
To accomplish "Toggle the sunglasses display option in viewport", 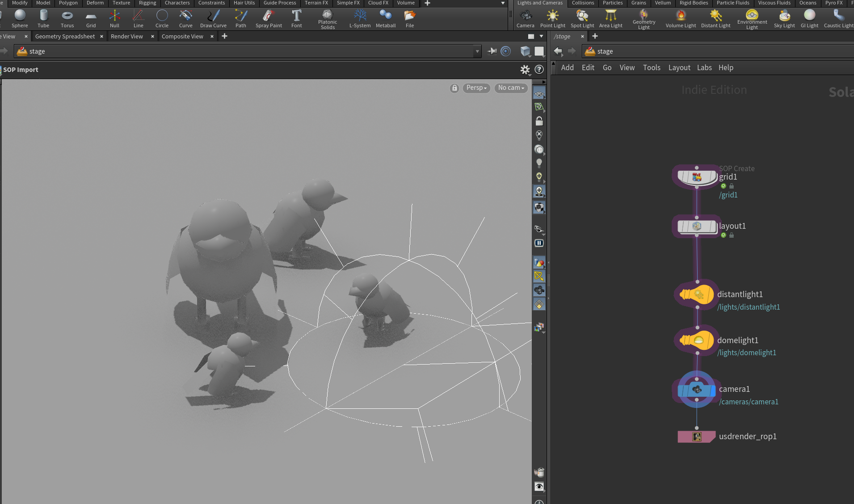I will coord(539,229).
